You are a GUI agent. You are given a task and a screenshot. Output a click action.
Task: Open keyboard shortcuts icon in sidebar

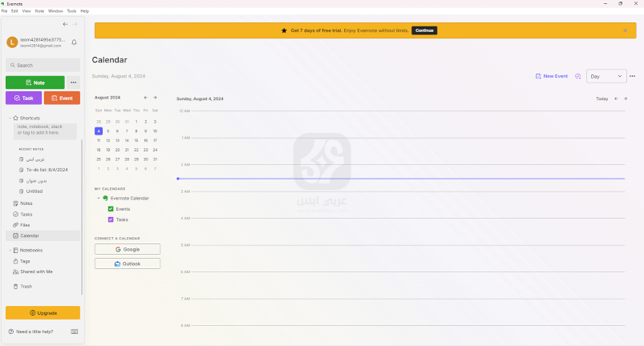pos(75,332)
